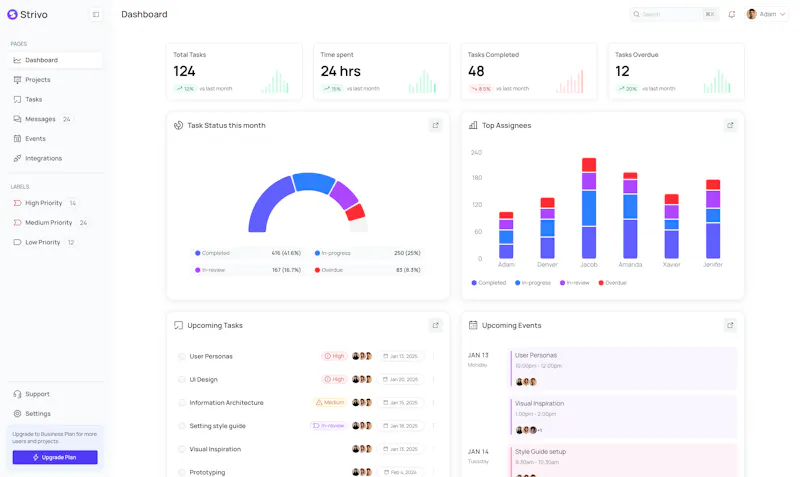Open the Messages page in sidebar
Viewport: 800px width, 477px height.
coord(55,119)
